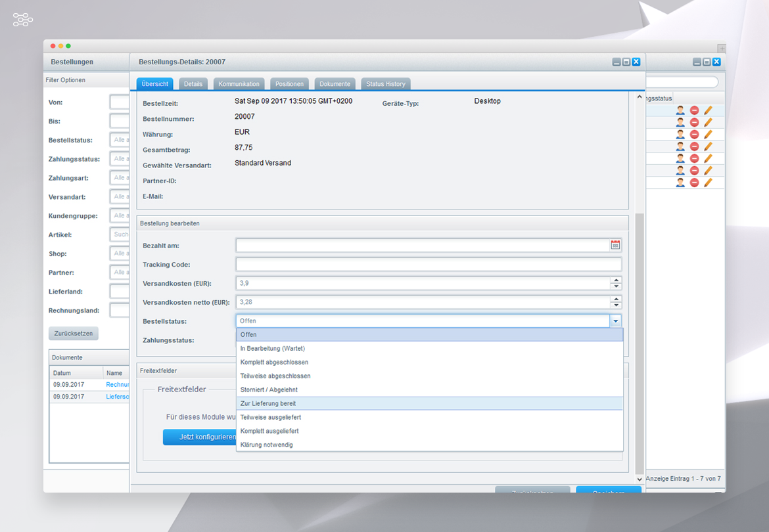The image size is (769, 532).
Task: Click the scroll down arrow of details panel
Action: tap(639, 479)
